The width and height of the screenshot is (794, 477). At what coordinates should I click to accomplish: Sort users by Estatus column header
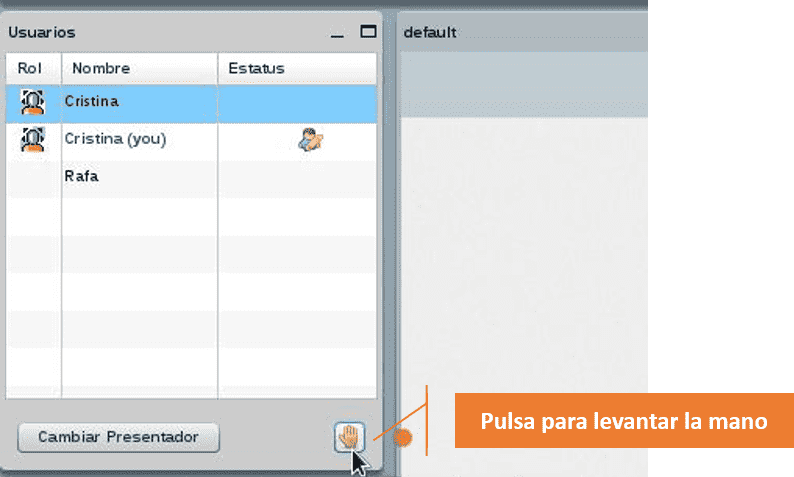click(298, 68)
